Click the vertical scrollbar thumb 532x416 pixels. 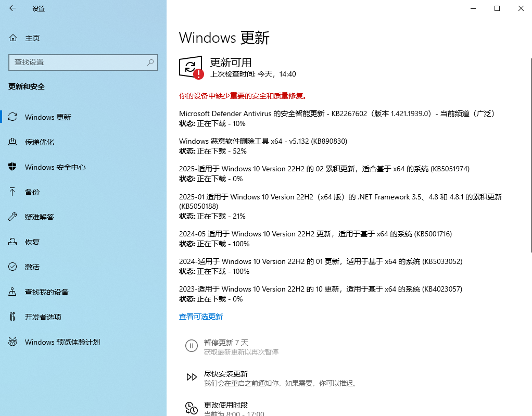531,155
